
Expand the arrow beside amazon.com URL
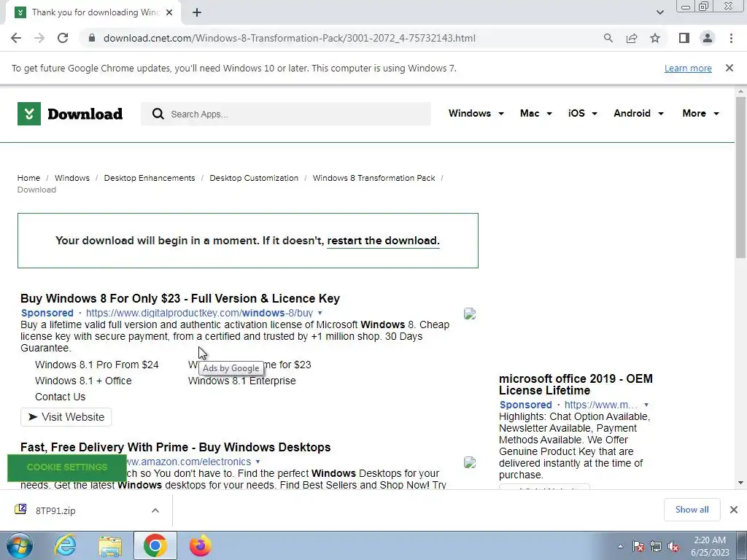tap(258, 462)
